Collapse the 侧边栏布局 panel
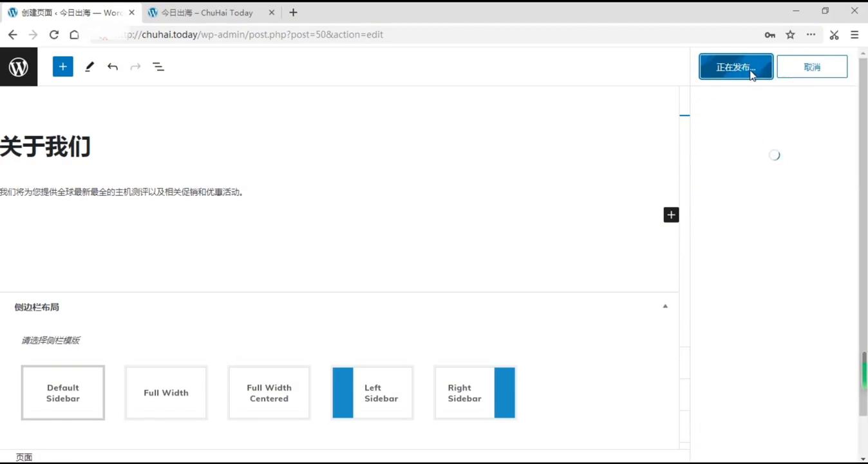This screenshot has height=464, width=868. tap(665, 307)
